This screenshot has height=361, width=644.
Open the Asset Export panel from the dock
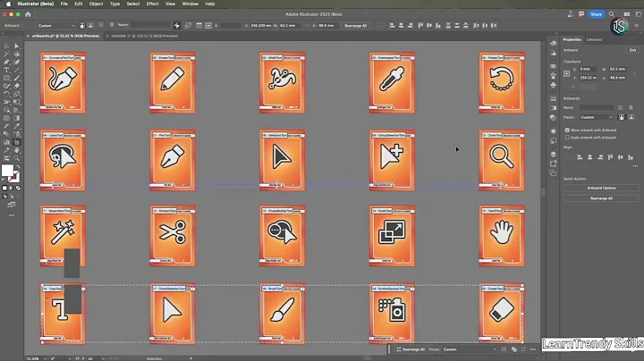[554, 164]
